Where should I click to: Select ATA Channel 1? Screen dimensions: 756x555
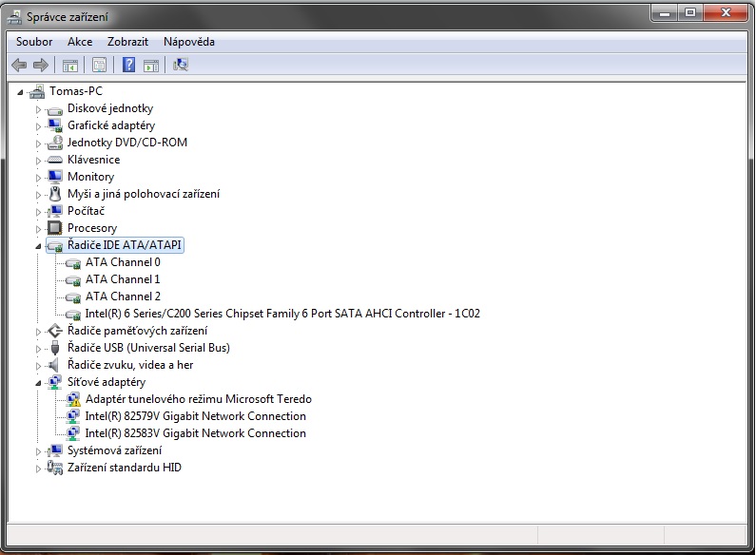pos(123,279)
